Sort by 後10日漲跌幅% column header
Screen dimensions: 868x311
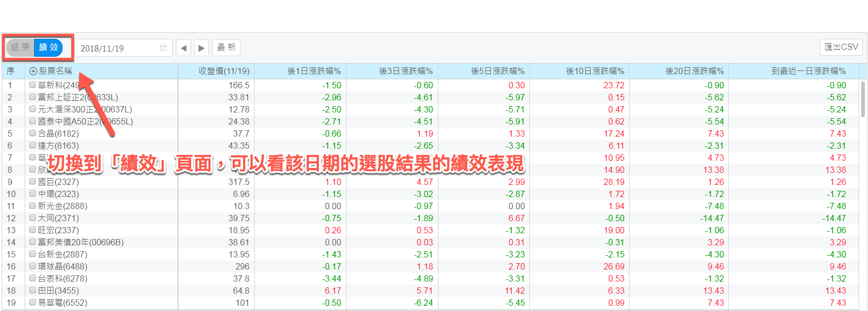tap(580, 71)
